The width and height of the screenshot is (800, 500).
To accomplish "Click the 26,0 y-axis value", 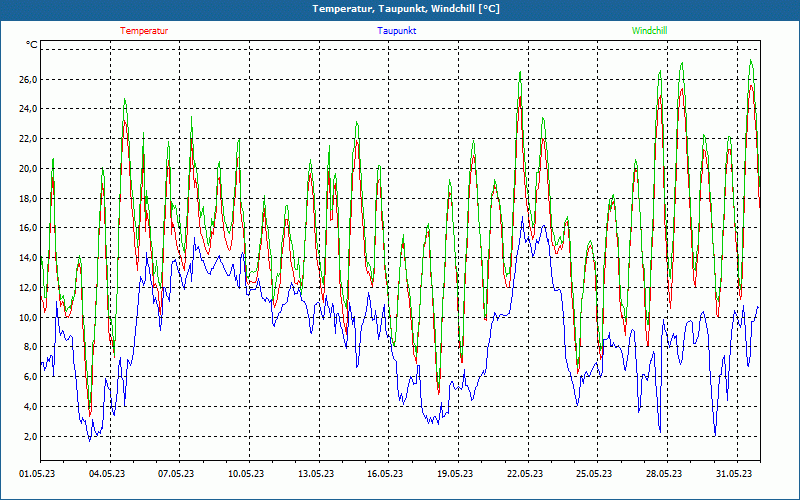I will [28, 79].
